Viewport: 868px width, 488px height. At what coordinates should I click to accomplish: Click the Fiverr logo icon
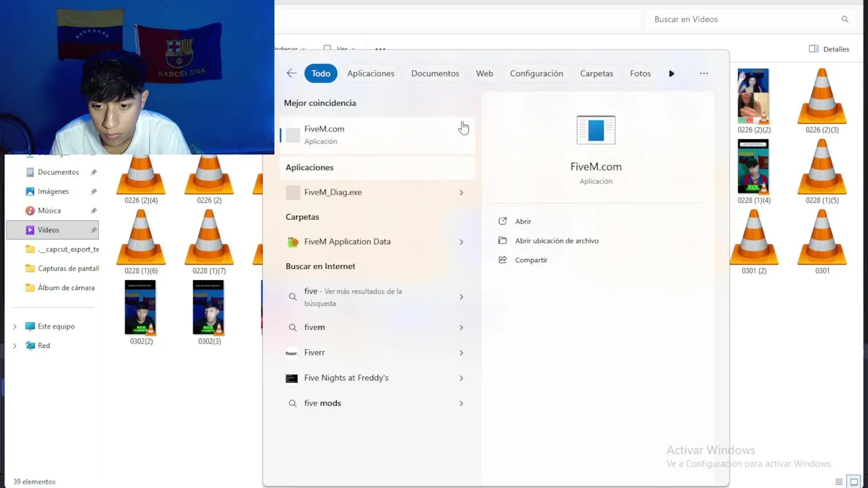click(292, 352)
